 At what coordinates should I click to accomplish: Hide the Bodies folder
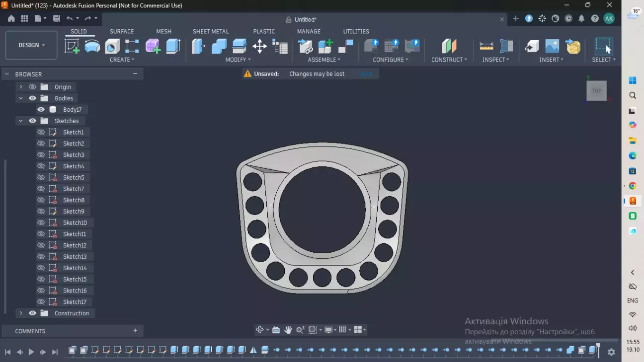tap(33, 98)
